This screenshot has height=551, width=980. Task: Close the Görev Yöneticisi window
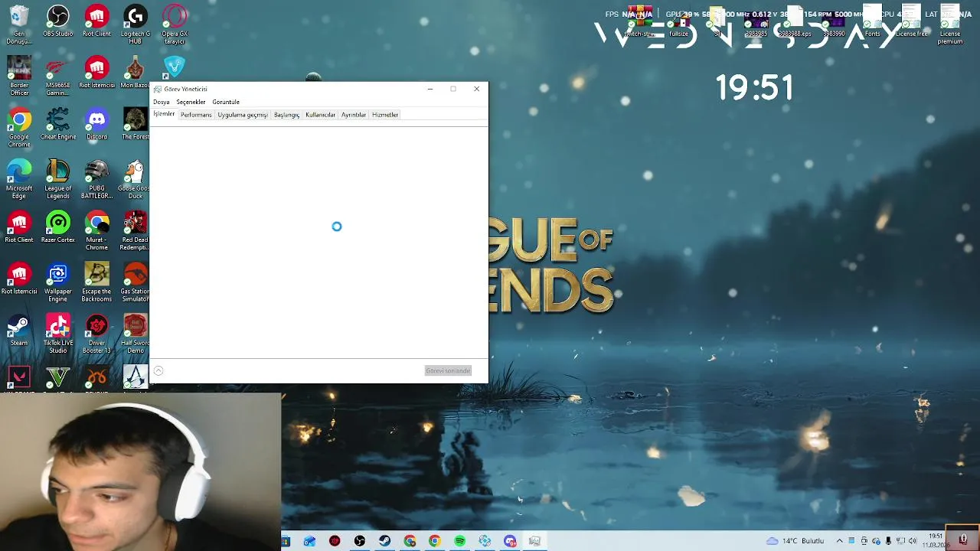pos(476,89)
